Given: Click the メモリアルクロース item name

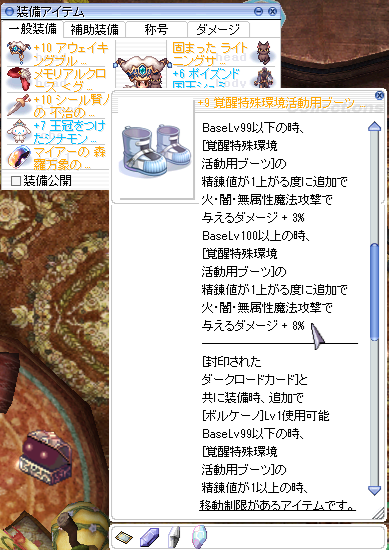Looking at the screenshot, I should point(69,80).
